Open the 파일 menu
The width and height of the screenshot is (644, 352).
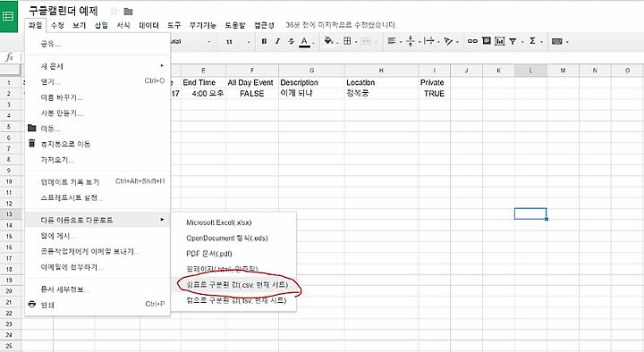pos(35,25)
